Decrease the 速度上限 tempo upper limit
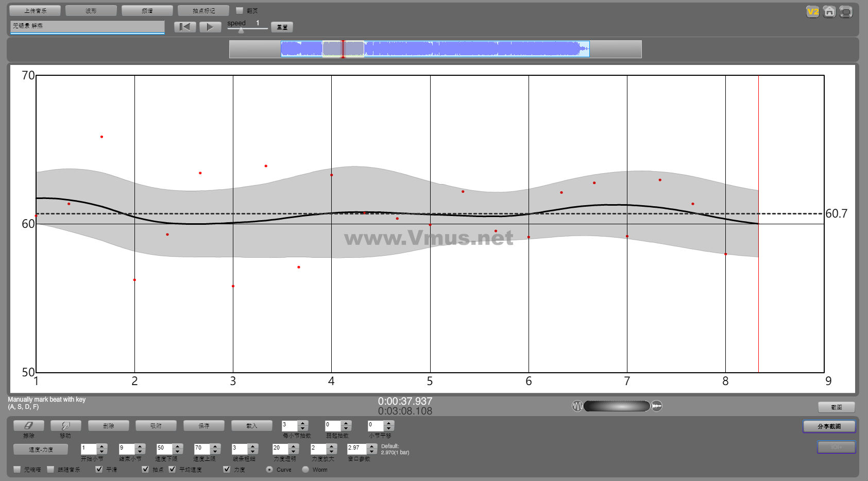 215,452
